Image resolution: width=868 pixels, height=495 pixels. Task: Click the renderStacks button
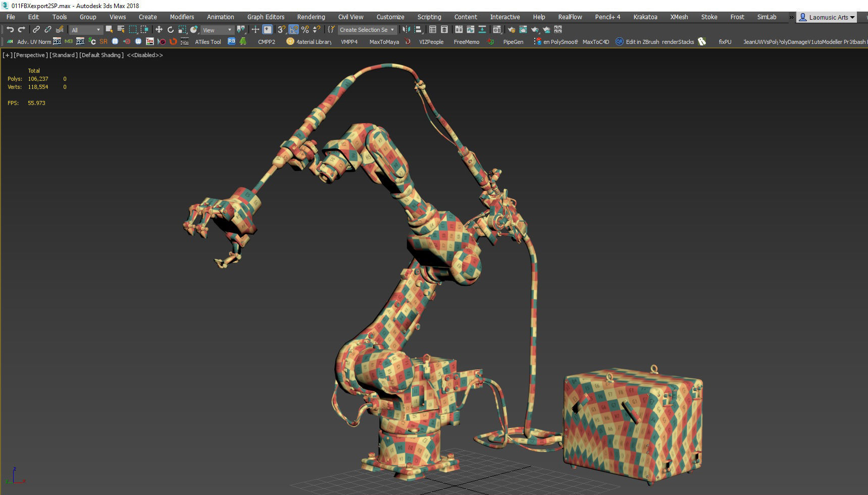[x=678, y=42]
